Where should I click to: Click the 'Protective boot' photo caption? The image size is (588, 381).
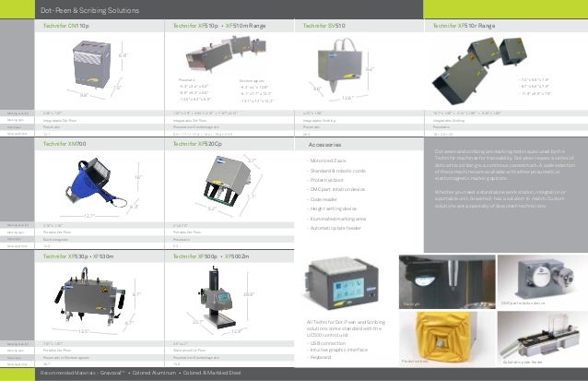coord(415,361)
